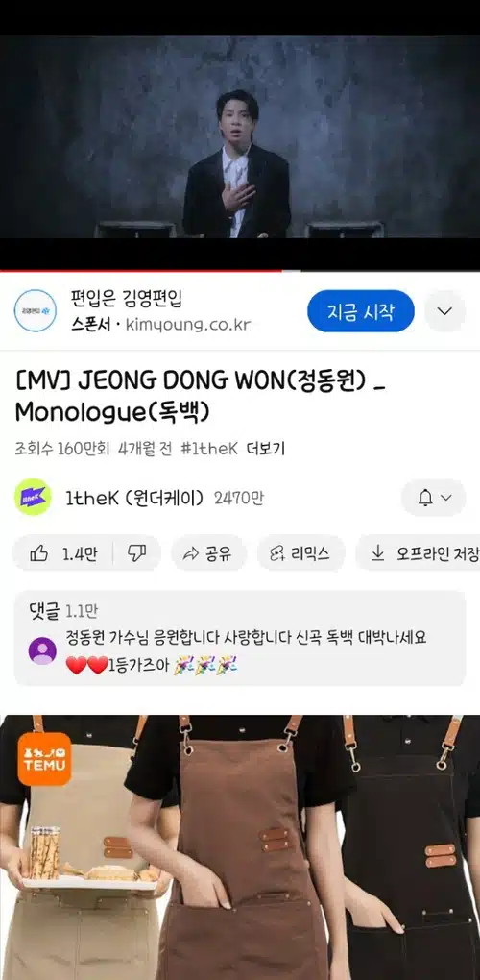The width and height of the screenshot is (480, 980).
Task: Tap the TEMU logo on ad
Action: pyautogui.click(x=44, y=759)
